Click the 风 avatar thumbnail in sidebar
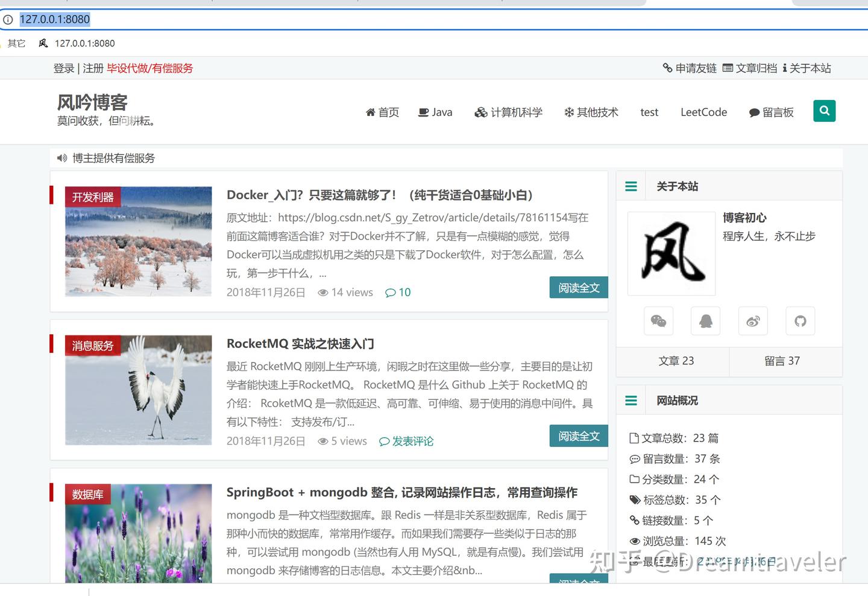The width and height of the screenshot is (868, 596). pos(671,253)
